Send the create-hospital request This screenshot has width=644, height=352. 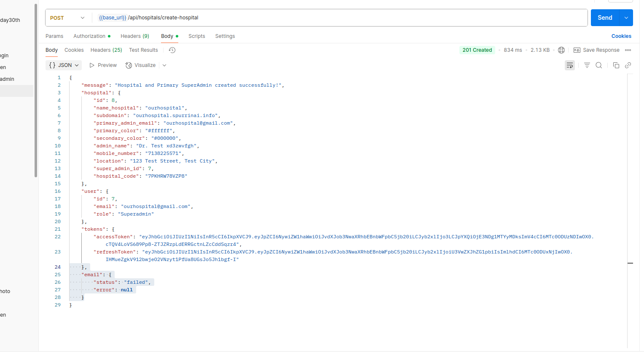(605, 18)
